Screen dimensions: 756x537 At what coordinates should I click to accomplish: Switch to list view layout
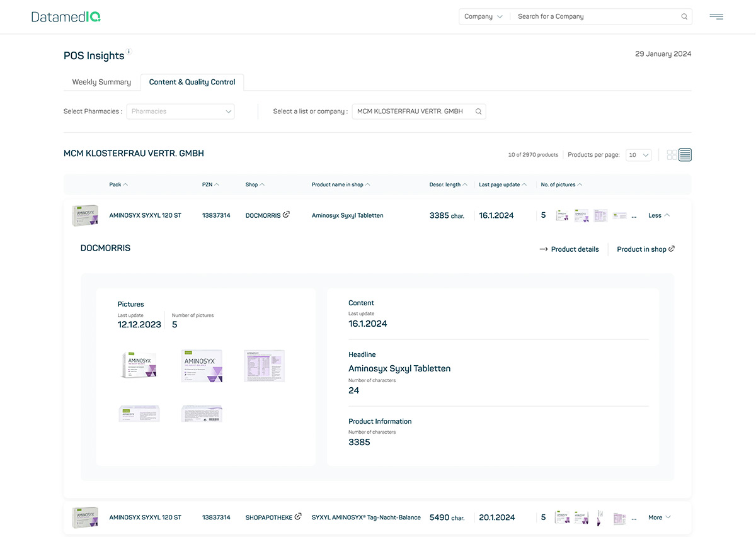[x=685, y=155]
